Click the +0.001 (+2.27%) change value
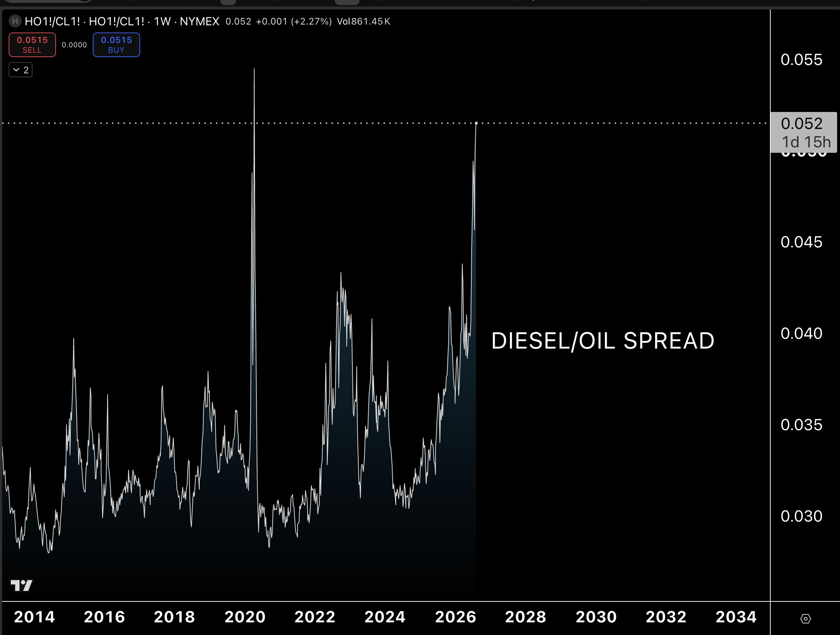The height and width of the screenshot is (635, 840). coord(294,21)
